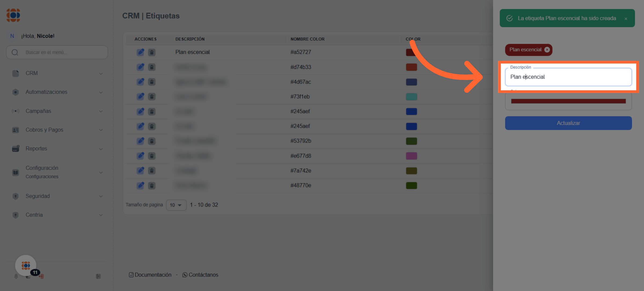Click edit pencil in the #73f1eb row
Viewport: 644px width, 291px height.
pos(140,97)
